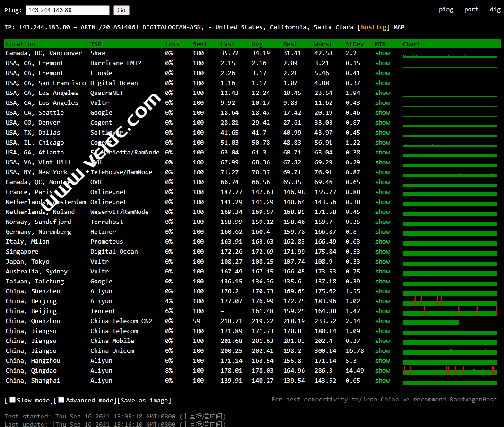Click the Ping IP address input field
This screenshot has width=504, height=427.
click(x=68, y=10)
